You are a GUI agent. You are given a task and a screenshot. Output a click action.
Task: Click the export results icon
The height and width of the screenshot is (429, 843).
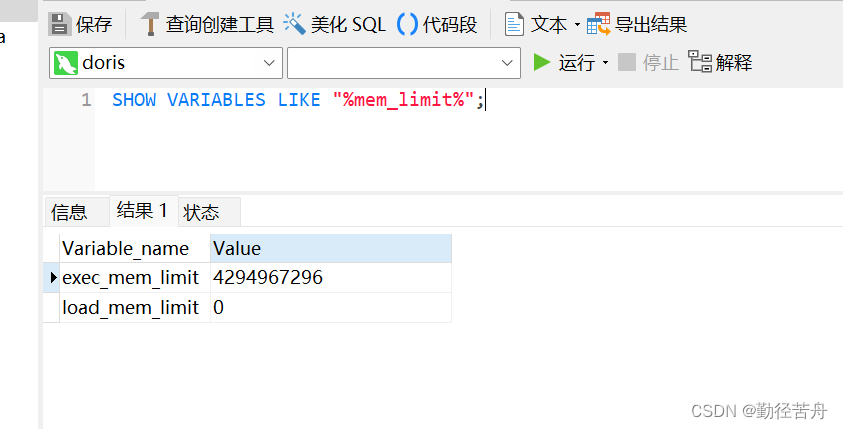[x=598, y=24]
